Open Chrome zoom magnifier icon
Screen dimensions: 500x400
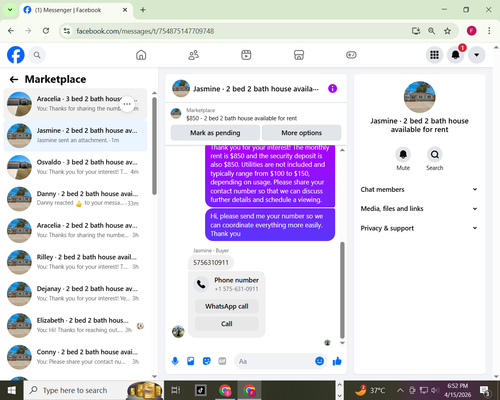click(431, 31)
